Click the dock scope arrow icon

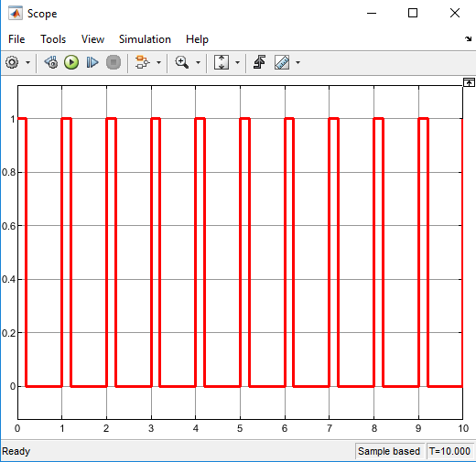click(468, 38)
